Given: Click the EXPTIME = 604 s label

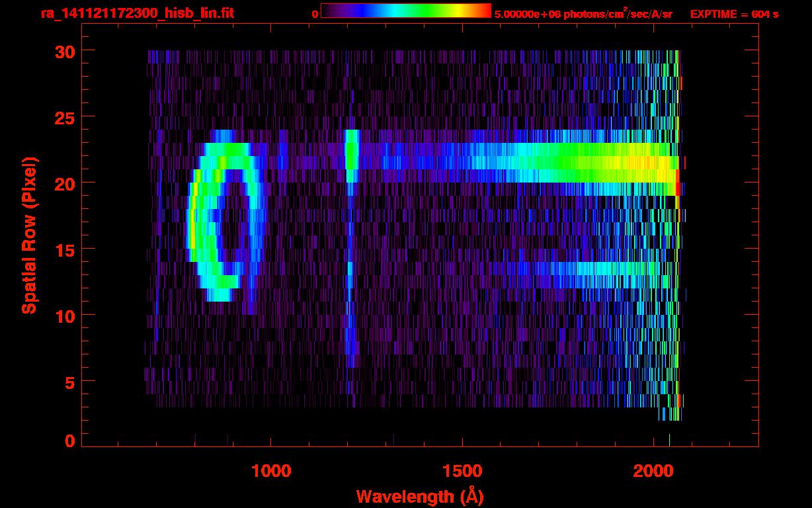Looking at the screenshot, I should tap(734, 14).
